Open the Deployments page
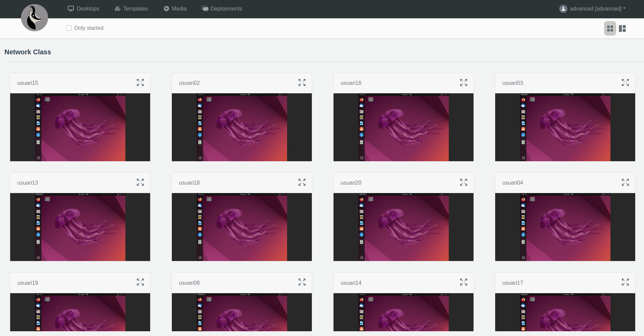Viewport: 644px width, 336px height. (222, 9)
